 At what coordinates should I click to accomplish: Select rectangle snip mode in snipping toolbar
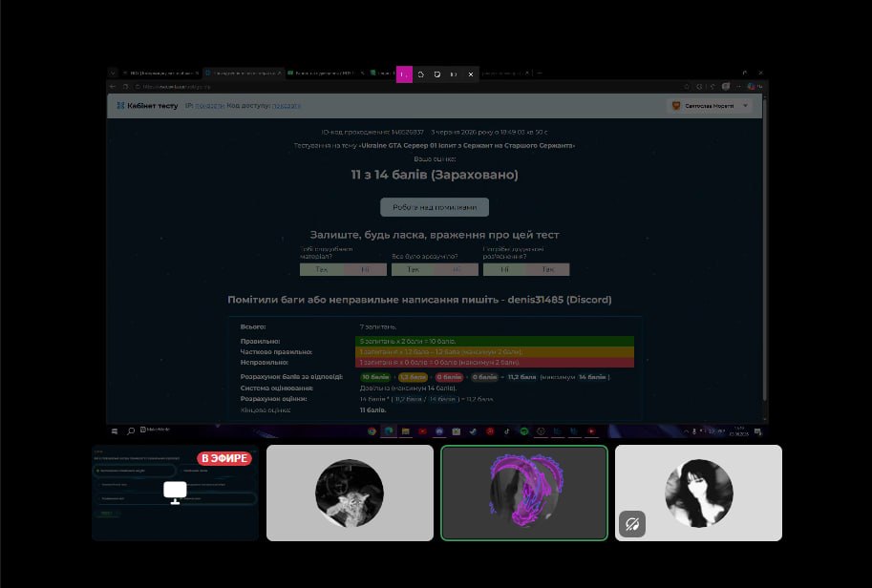[404, 73]
